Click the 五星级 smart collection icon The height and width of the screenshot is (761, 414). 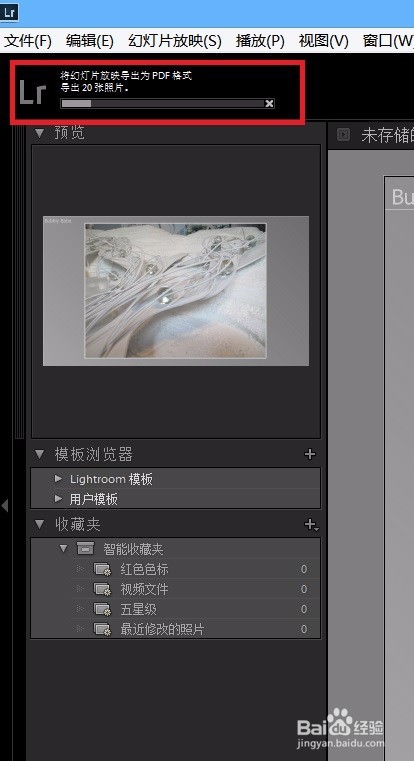(x=102, y=609)
